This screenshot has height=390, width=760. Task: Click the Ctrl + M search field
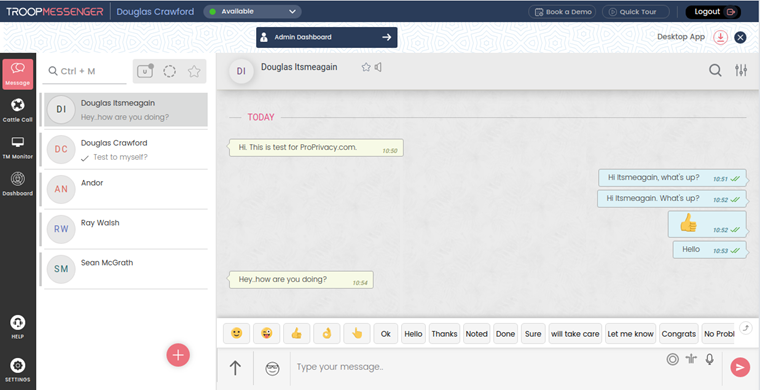[x=84, y=72]
